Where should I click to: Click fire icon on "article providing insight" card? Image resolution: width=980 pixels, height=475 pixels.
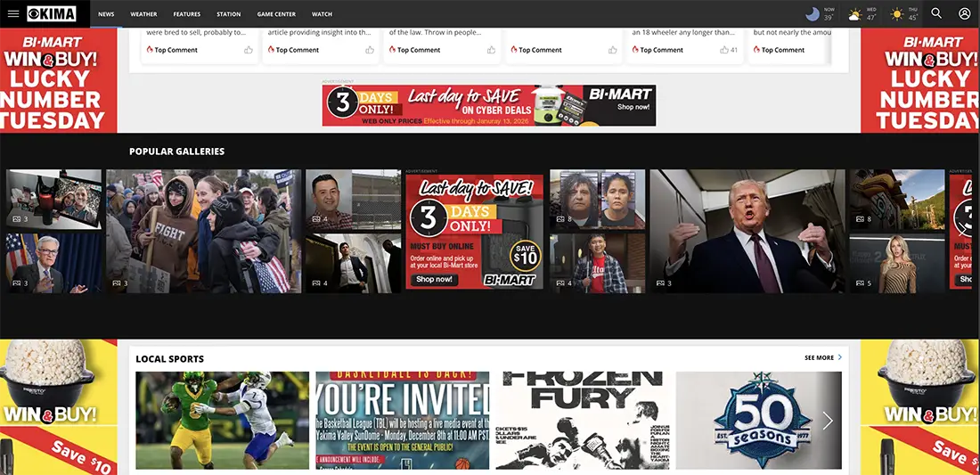click(271, 49)
